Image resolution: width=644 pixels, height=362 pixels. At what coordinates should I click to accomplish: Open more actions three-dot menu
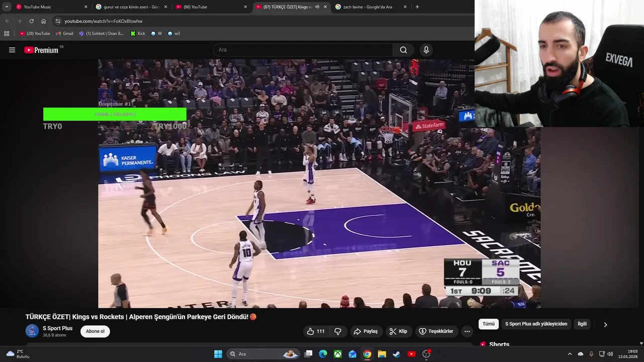(467, 331)
